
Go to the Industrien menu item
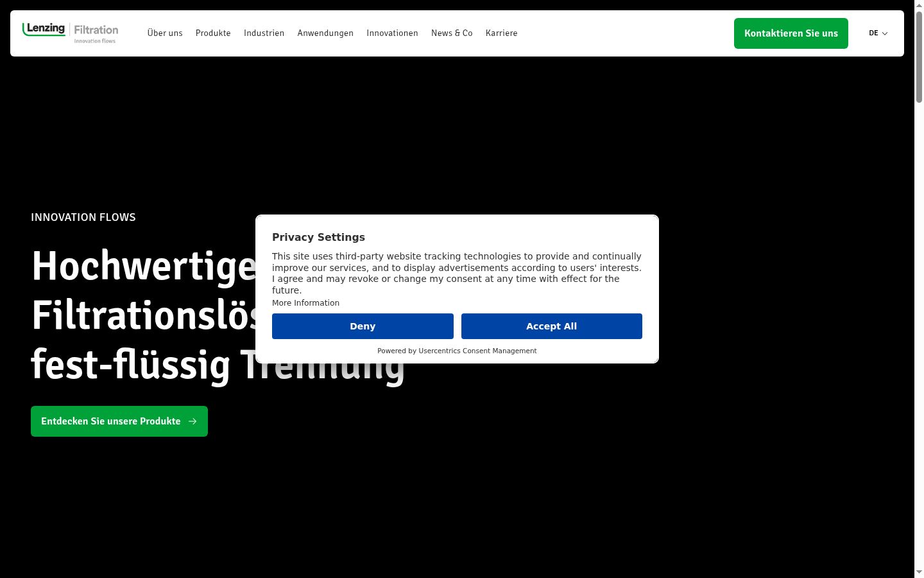[x=264, y=33]
